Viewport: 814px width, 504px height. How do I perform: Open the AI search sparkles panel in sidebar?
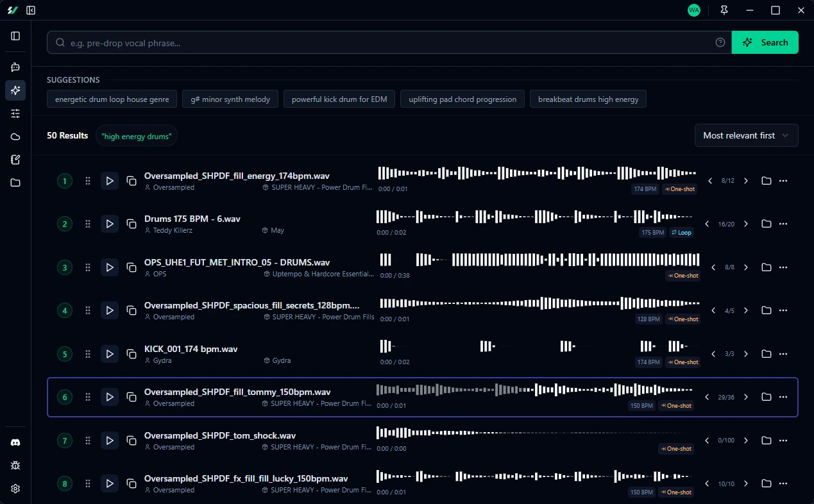[x=15, y=90]
